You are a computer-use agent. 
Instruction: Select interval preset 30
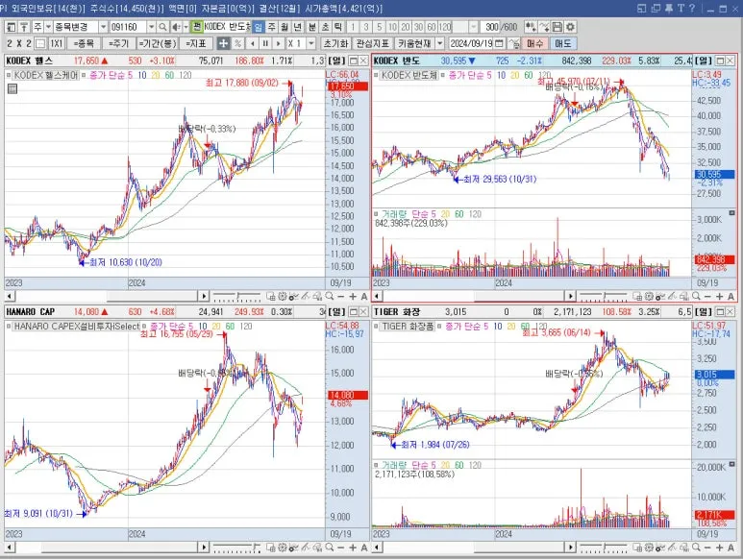tap(419, 27)
